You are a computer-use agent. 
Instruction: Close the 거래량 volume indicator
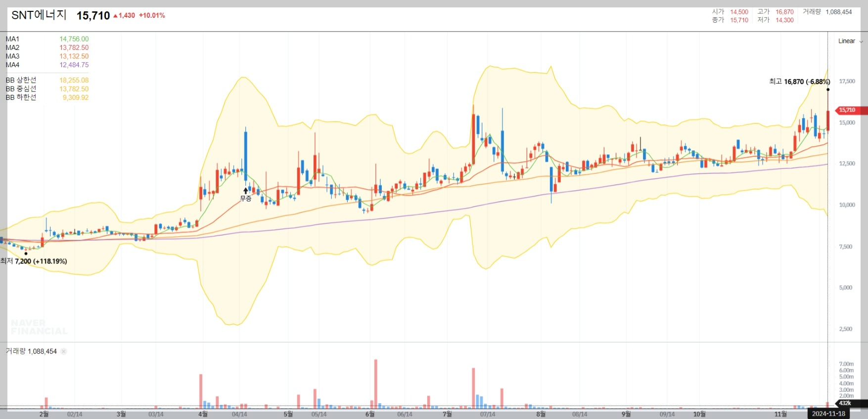click(64, 351)
